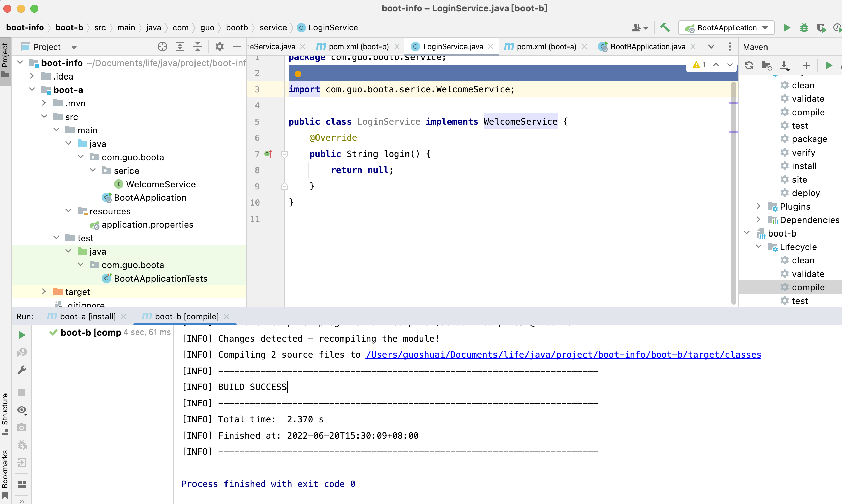The width and height of the screenshot is (842, 504).
Task: Click the Build Project hammer icon
Action: click(665, 28)
